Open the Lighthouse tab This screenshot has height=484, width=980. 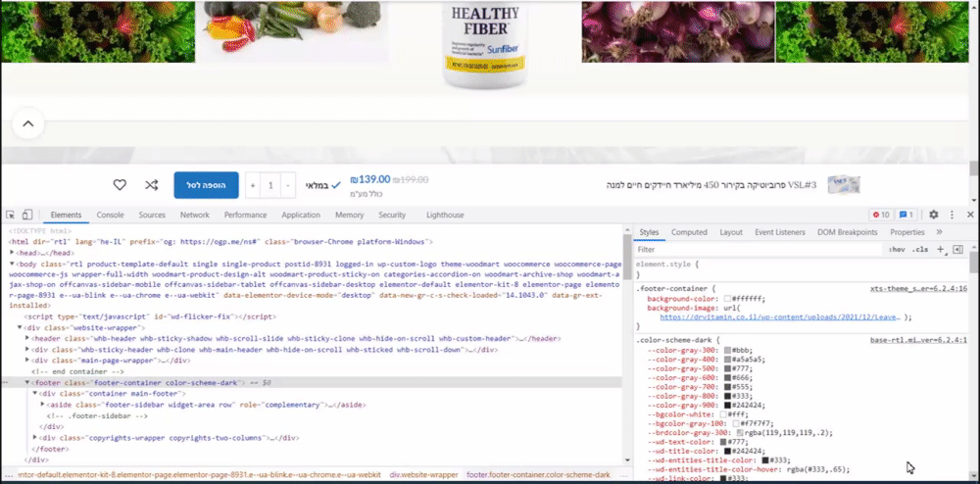coord(445,215)
